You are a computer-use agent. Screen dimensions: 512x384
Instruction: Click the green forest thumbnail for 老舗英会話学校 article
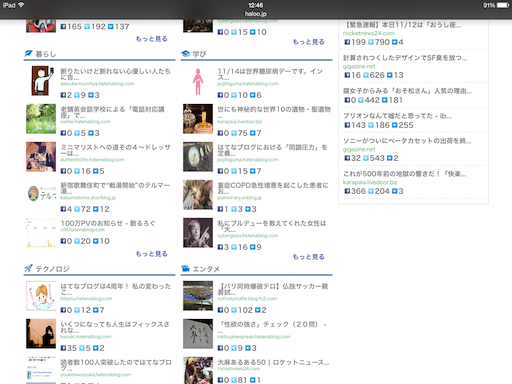tap(41, 119)
